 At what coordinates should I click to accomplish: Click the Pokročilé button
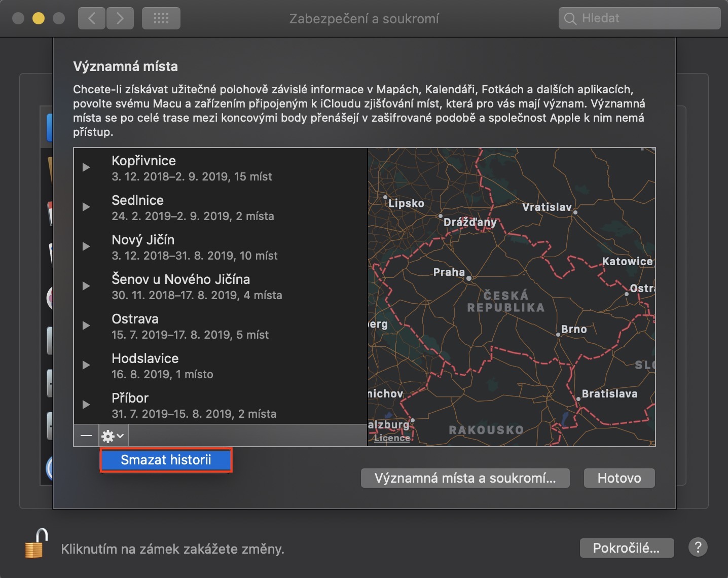coord(626,548)
